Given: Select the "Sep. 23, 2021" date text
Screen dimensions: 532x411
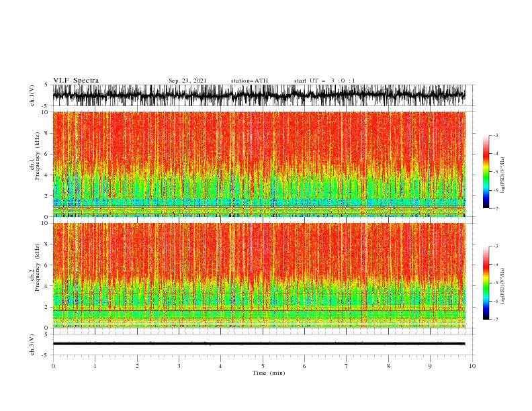Looking at the screenshot, I should (x=187, y=81).
